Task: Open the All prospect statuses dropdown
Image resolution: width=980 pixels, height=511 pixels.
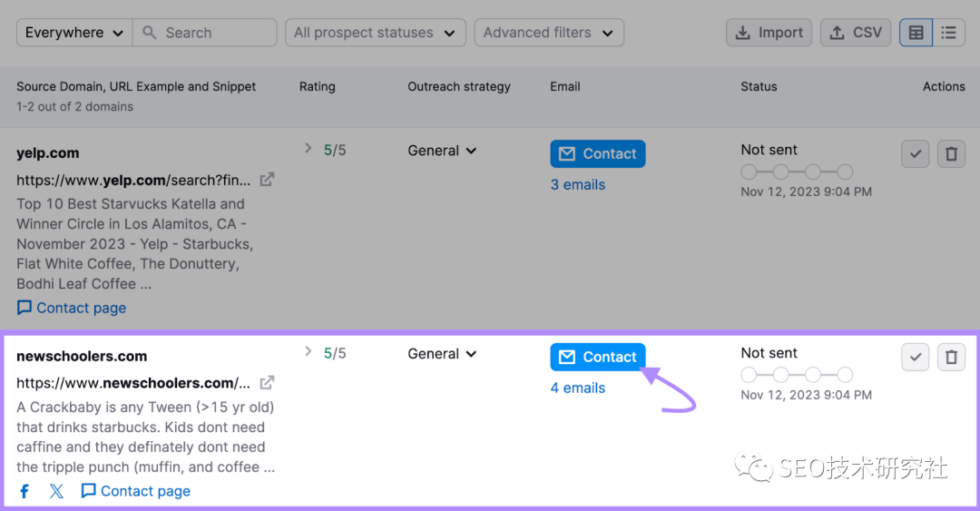Action: (x=376, y=33)
